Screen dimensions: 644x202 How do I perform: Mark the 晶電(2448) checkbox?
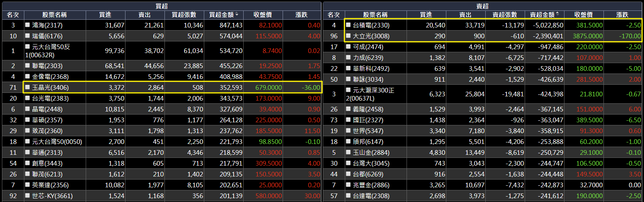point(27,109)
